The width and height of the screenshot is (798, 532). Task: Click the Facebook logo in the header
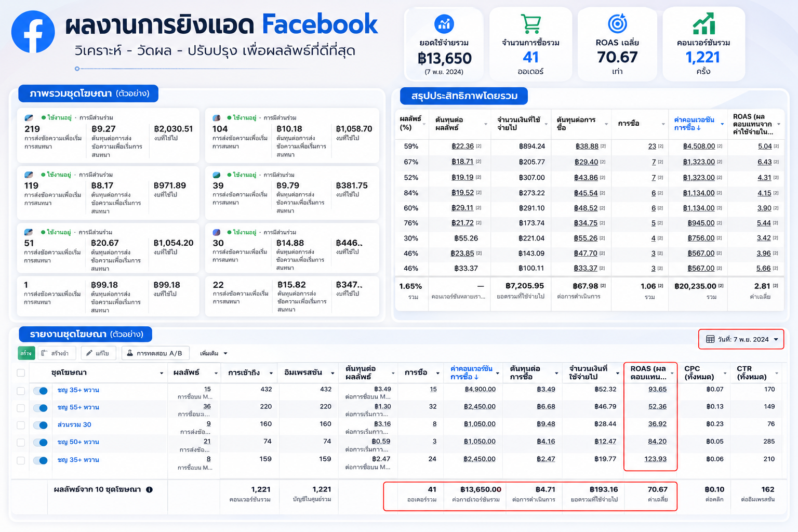pos(33,32)
